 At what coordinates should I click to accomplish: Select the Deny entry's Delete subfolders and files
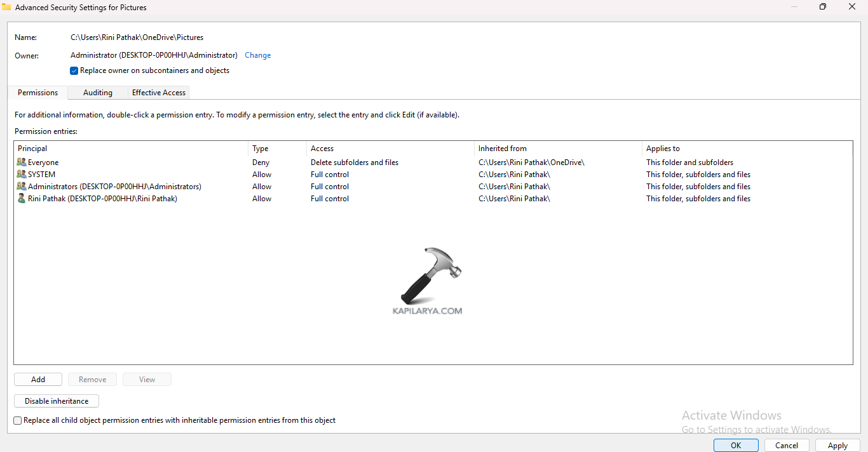click(355, 163)
